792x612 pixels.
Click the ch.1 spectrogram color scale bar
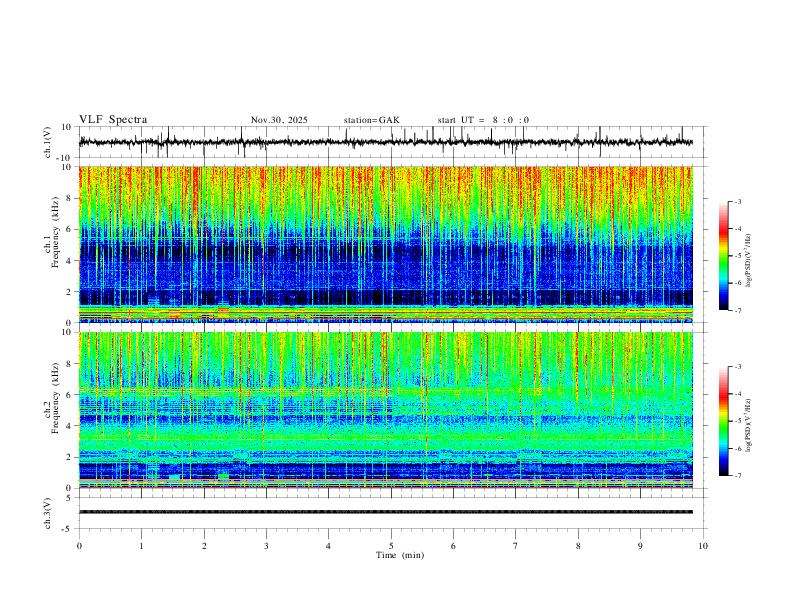tap(724, 256)
